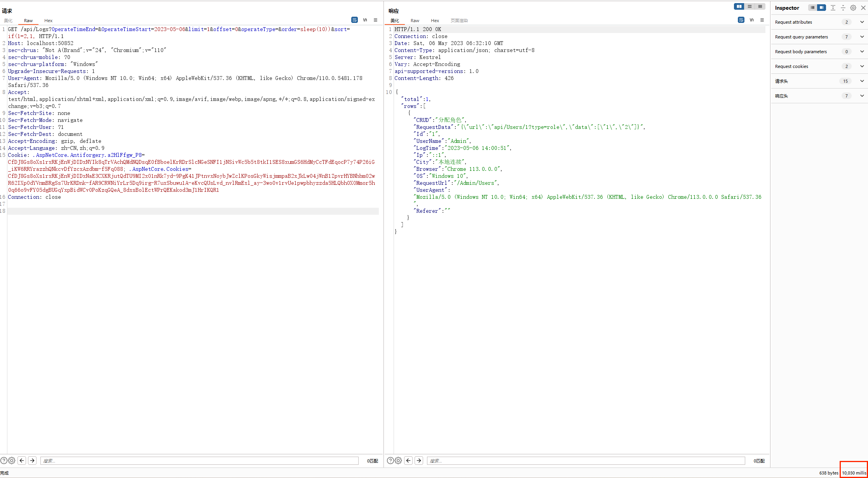The image size is (868, 478).
Task: Click the sleep(10) payload in the request URL
Action: pos(315,29)
